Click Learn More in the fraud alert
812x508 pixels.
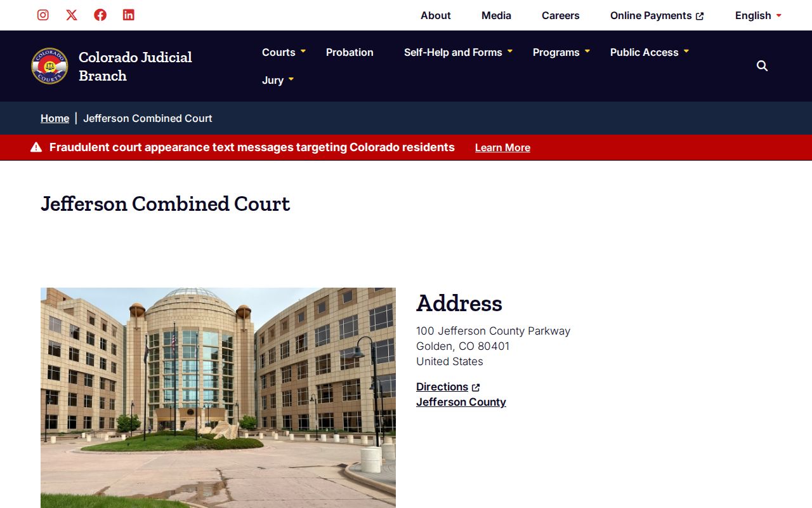click(502, 147)
